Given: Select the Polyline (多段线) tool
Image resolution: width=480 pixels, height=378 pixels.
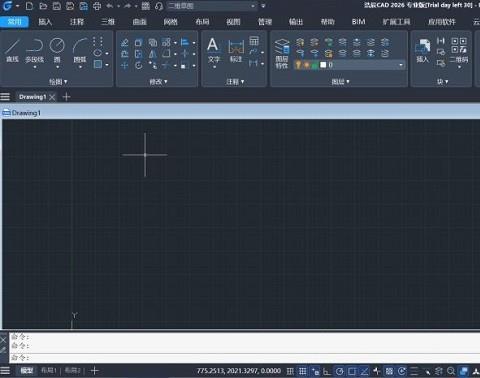Looking at the screenshot, I should tap(35, 51).
